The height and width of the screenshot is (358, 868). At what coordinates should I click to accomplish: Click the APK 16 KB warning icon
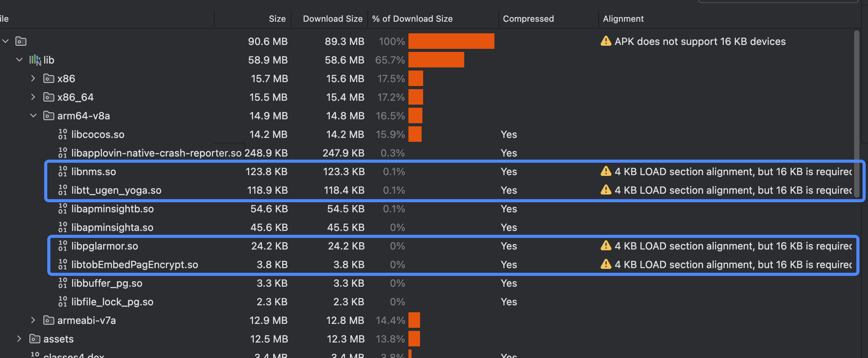pos(606,41)
